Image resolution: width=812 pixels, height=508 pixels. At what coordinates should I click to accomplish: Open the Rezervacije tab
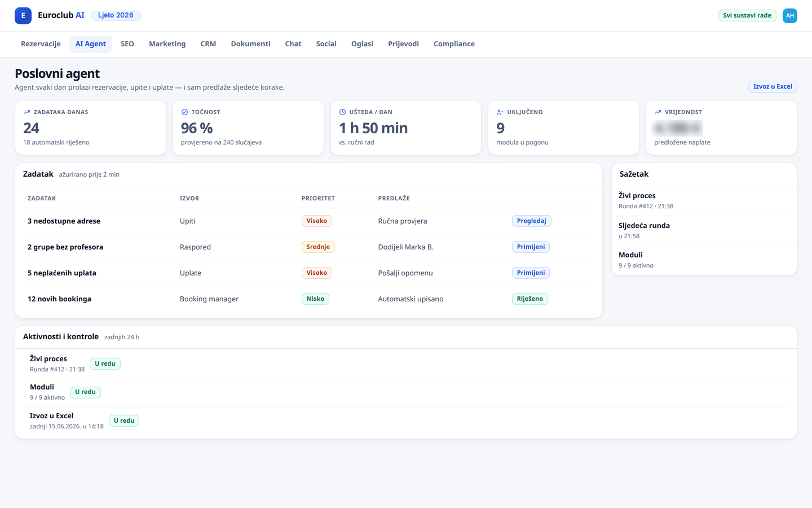click(x=41, y=44)
